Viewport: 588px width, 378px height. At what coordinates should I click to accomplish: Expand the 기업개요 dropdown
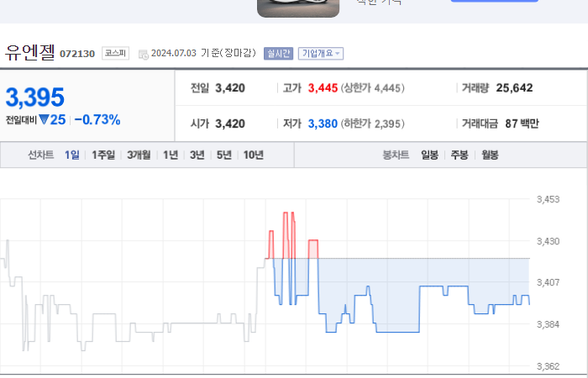coord(321,53)
